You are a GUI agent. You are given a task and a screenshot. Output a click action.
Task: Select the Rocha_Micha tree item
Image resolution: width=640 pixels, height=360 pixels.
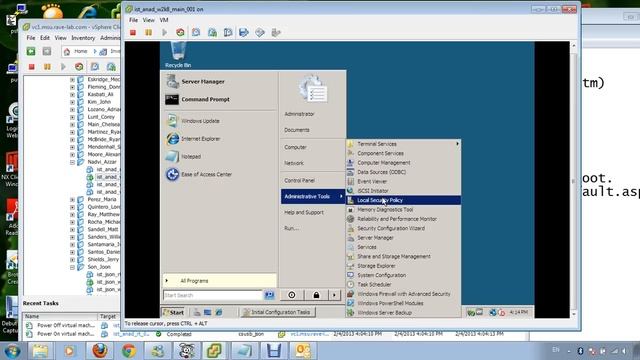103,222
